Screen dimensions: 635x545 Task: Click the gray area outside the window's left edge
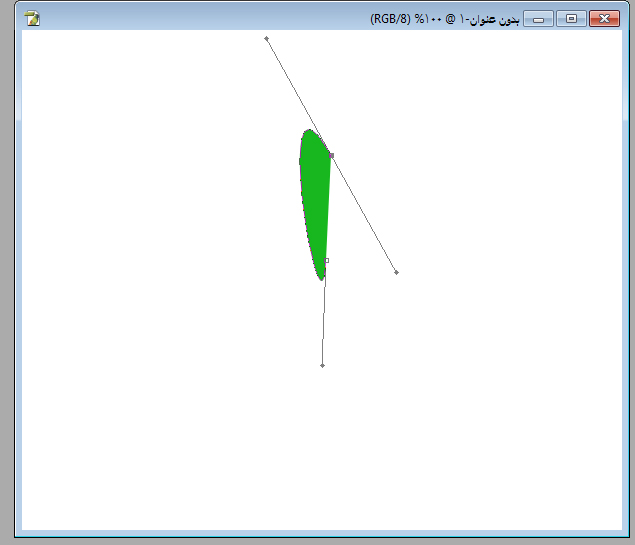tap(6, 300)
